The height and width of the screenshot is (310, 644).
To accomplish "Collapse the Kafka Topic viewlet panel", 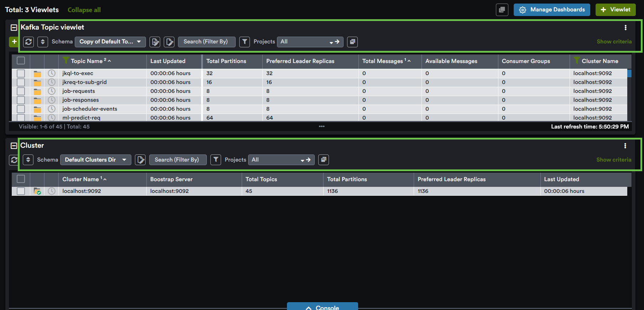I will coord(14,27).
